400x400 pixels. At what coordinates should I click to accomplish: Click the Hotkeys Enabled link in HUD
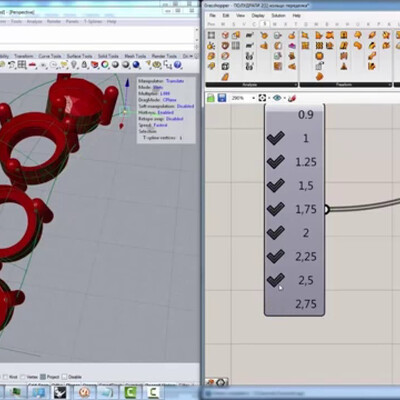[x=166, y=112]
